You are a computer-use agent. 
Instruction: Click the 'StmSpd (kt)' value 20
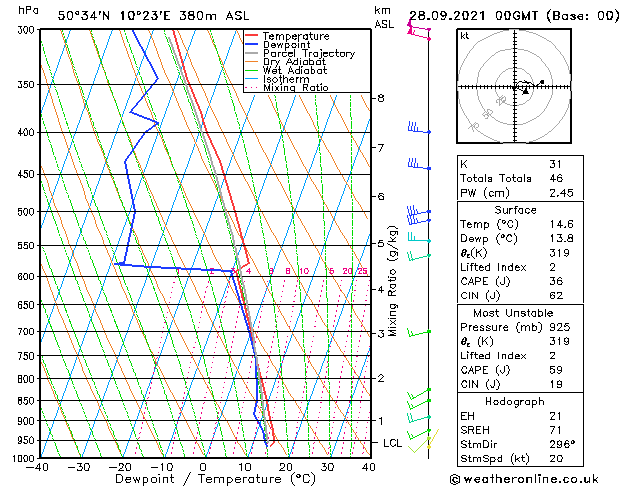coord(556,458)
